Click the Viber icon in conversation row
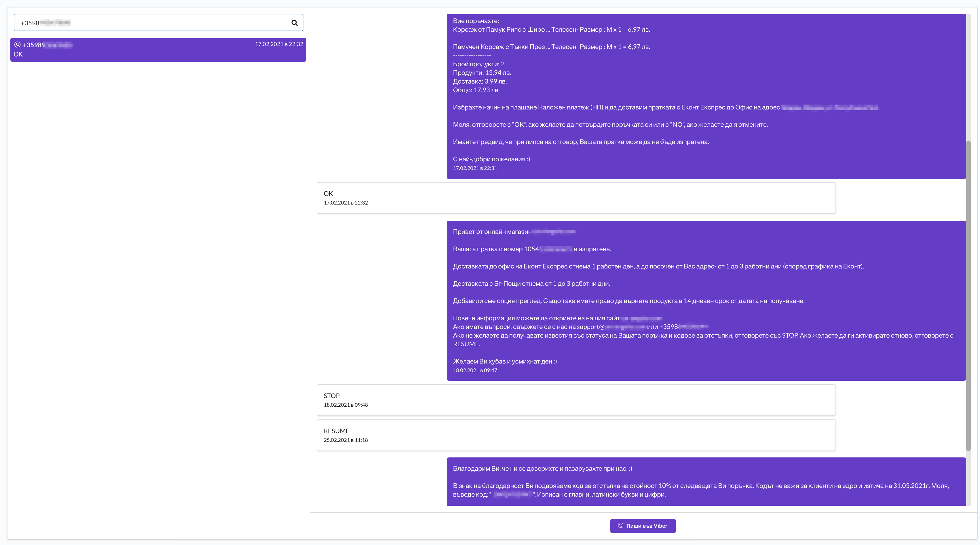The width and height of the screenshot is (980, 545). (x=18, y=45)
